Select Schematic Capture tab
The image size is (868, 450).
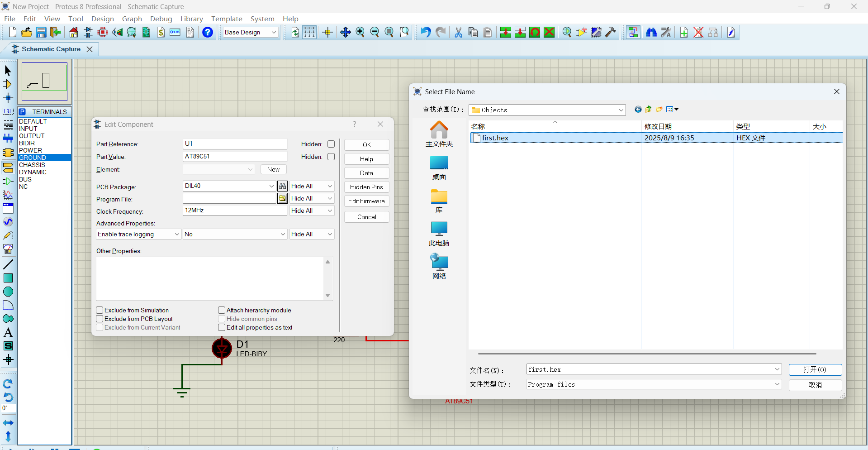pos(51,49)
